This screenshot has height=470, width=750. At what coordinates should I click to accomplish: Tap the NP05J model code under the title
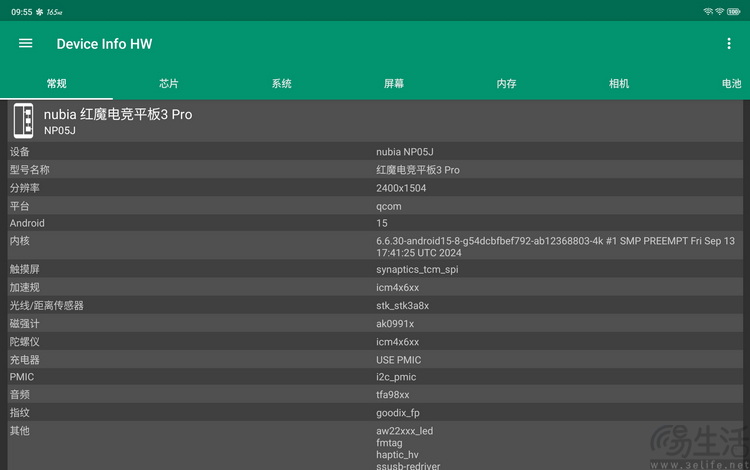(x=60, y=131)
